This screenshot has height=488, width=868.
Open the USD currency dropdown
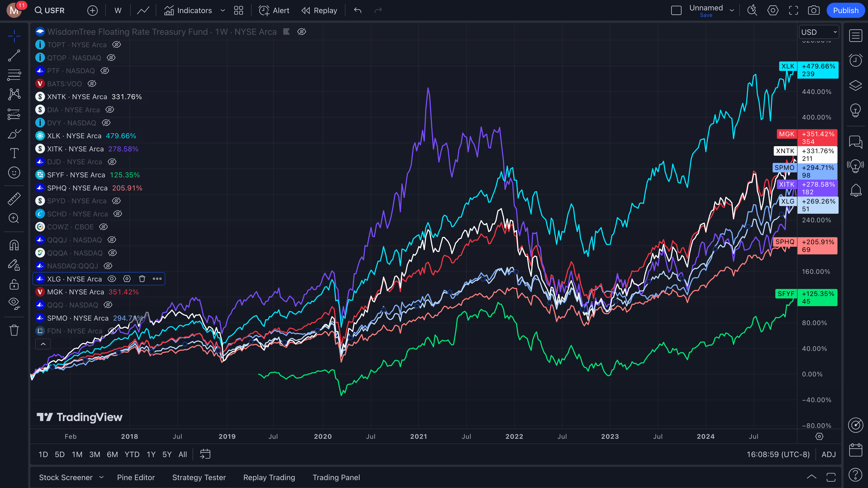819,32
